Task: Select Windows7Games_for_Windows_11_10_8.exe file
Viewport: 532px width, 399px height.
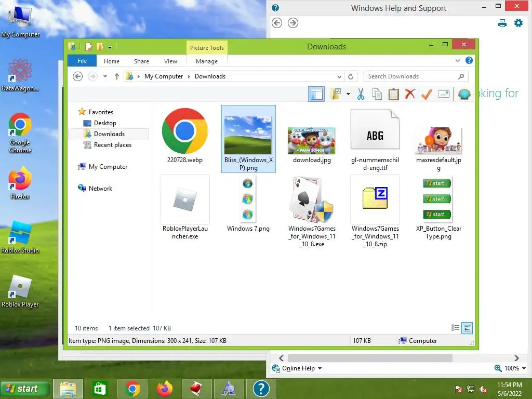Action: pos(312,212)
